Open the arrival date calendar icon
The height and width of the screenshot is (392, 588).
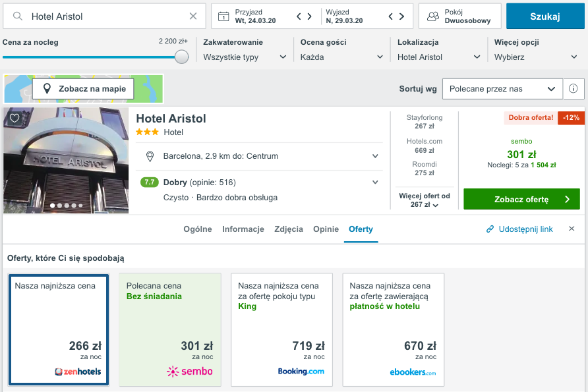[x=223, y=16]
